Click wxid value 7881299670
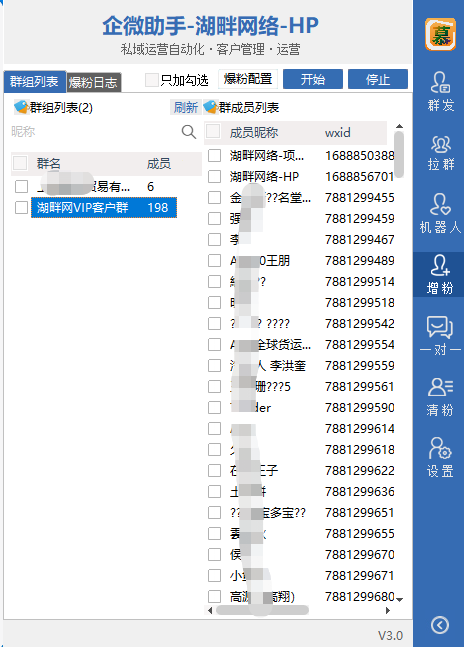 [x=360, y=555]
